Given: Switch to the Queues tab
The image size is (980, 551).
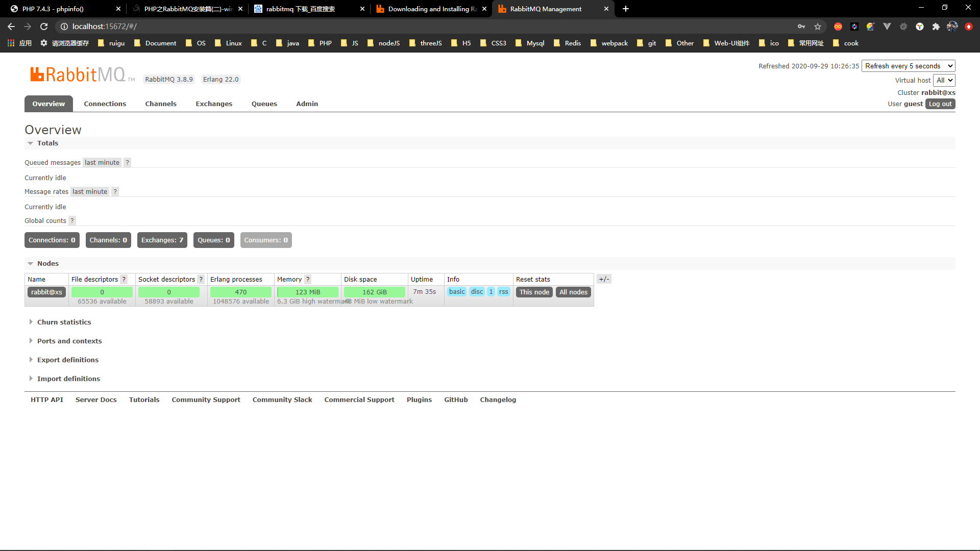Looking at the screenshot, I should [264, 104].
